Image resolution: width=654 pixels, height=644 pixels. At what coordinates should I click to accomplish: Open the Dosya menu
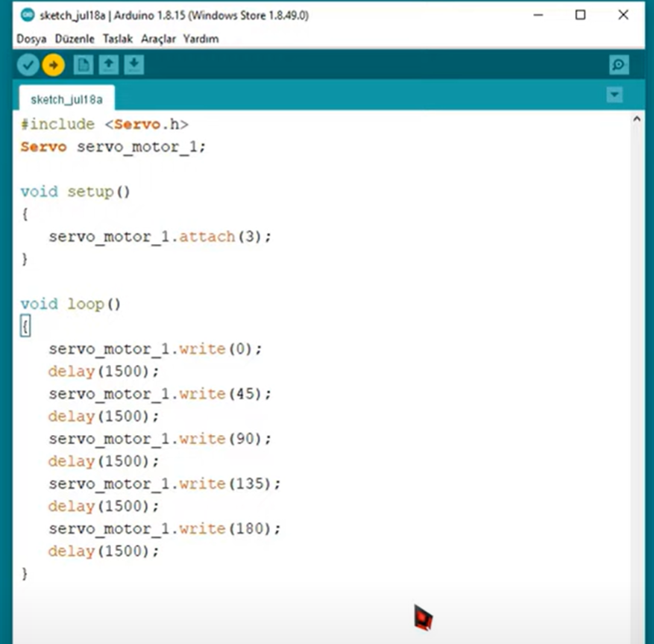[31, 39]
